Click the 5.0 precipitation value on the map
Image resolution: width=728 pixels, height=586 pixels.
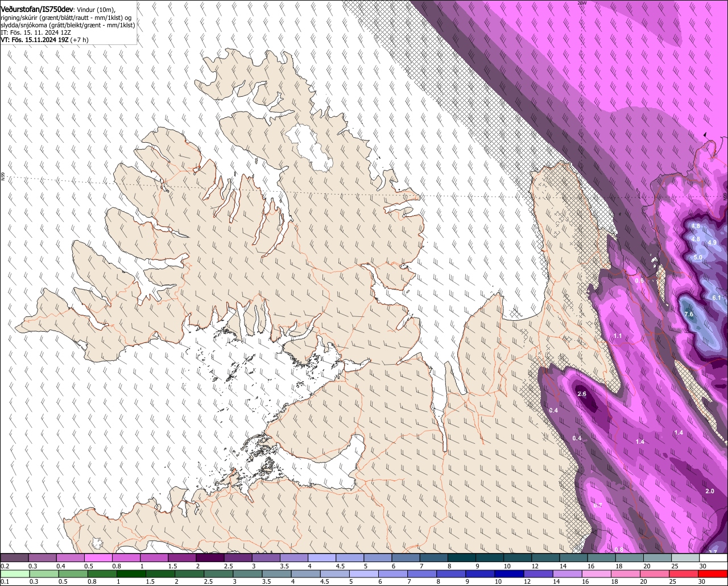tap(698, 257)
